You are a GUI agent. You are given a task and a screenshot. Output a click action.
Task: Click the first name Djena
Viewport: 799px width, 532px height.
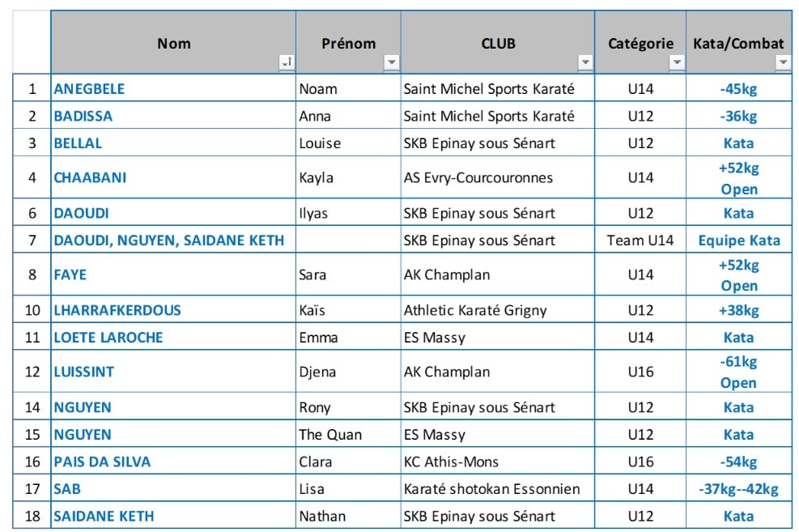tap(316, 372)
